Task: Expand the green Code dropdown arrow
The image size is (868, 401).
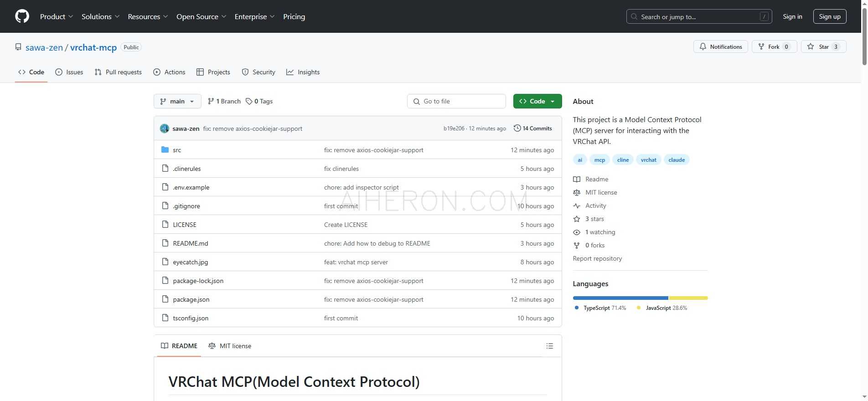Action: pyautogui.click(x=553, y=101)
